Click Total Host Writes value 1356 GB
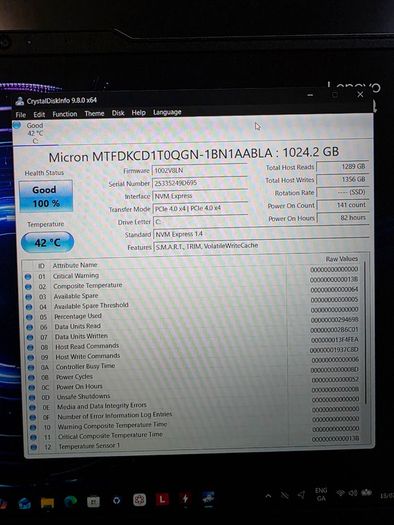The height and width of the screenshot is (525, 394). (x=343, y=179)
